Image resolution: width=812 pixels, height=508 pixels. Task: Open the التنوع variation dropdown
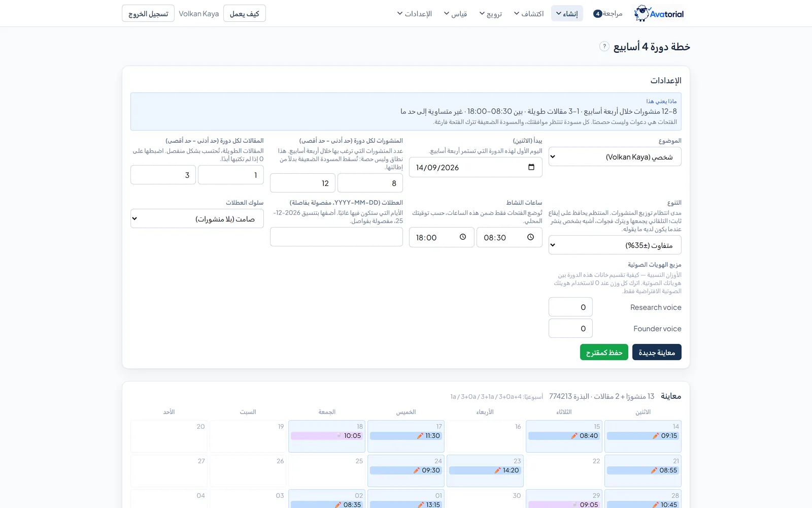615,245
